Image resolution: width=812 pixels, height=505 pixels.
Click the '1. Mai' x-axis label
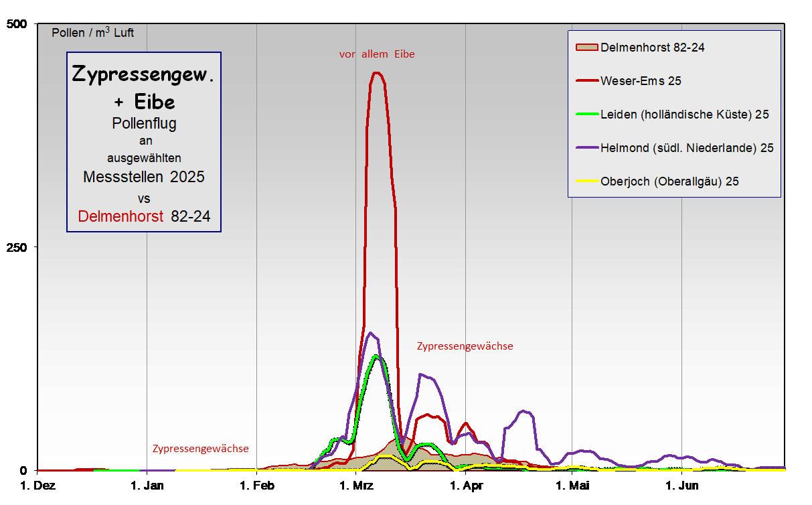click(571, 485)
